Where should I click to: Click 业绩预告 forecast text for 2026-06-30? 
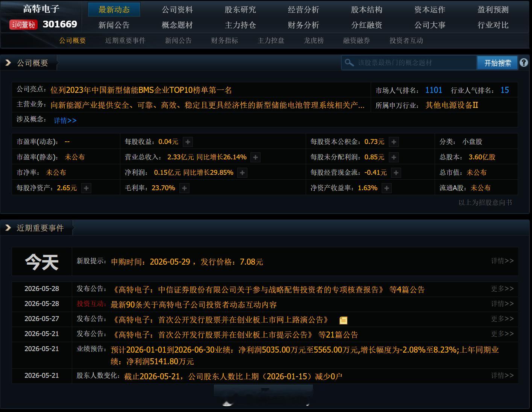[x=305, y=356]
